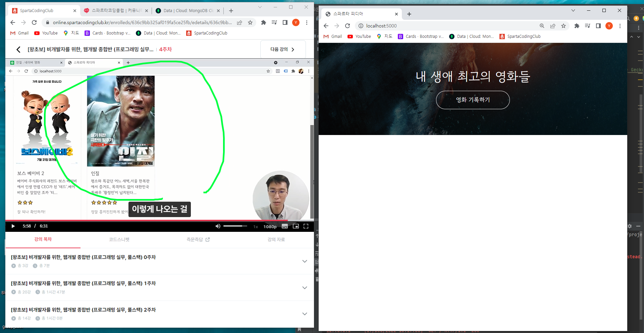Click the profile avatar Y in left Chrome

click(x=296, y=22)
